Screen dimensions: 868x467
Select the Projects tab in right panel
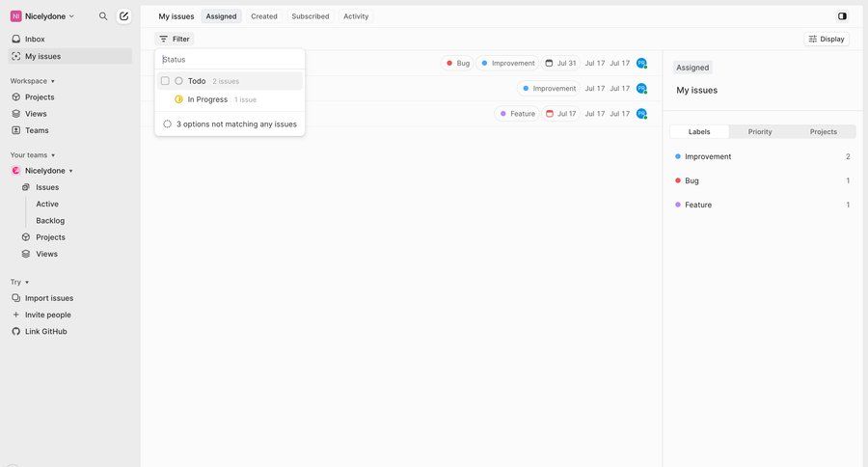(x=824, y=132)
